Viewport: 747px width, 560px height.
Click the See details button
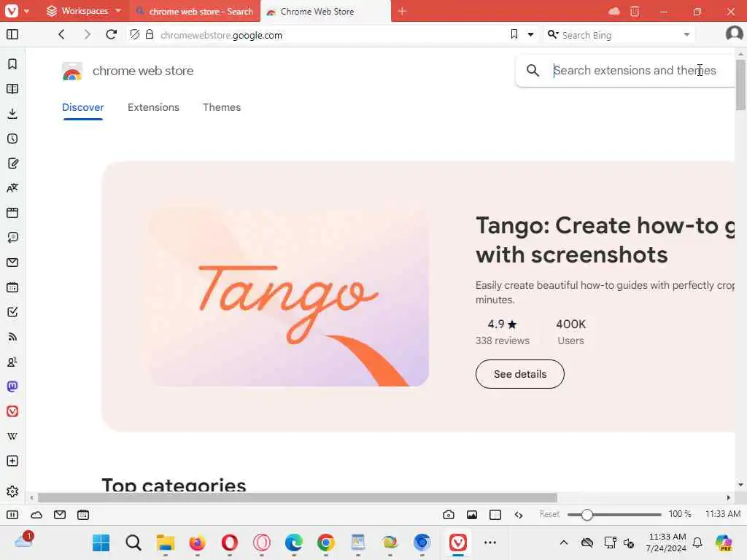(x=519, y=374)
